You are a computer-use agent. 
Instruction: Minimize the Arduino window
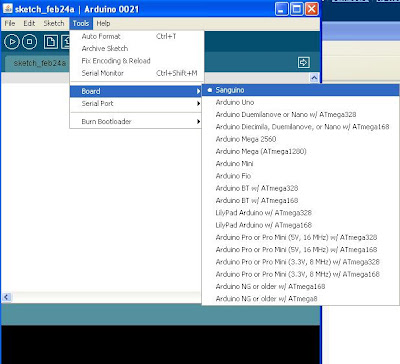click(x=282, y=9)
